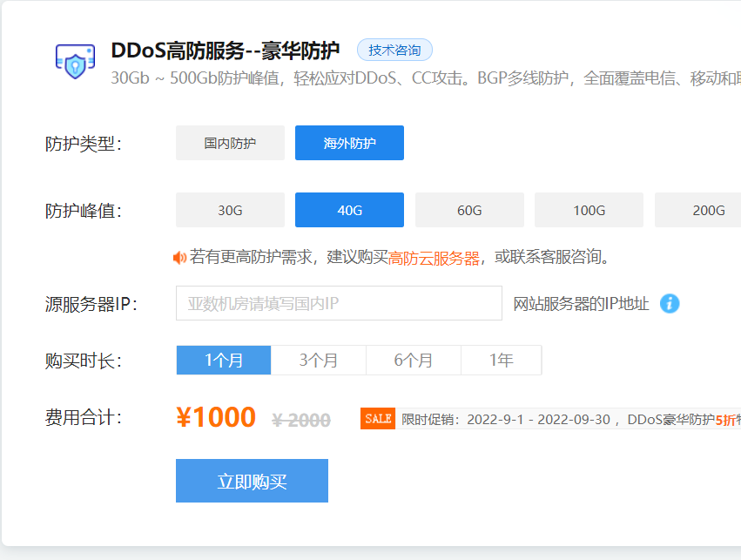Select 3个月 purchase duration
741x560 pixels.
(x=319, y=361)
